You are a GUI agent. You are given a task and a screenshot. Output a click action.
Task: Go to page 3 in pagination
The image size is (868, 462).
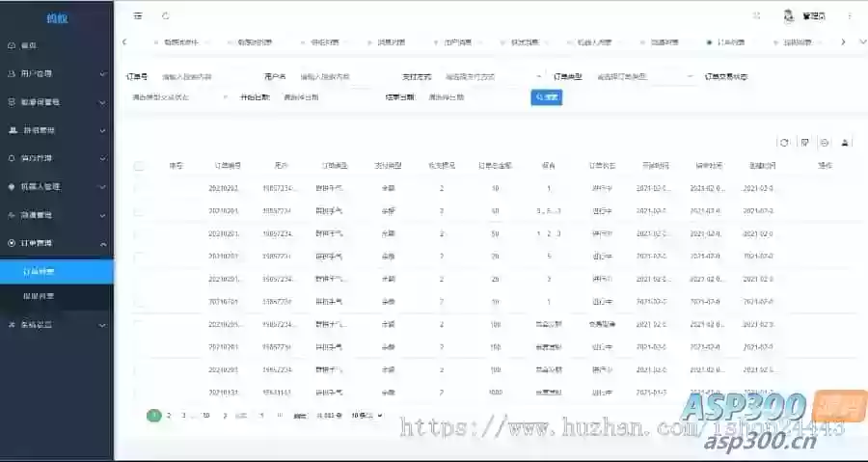click(x=183, y=416)
